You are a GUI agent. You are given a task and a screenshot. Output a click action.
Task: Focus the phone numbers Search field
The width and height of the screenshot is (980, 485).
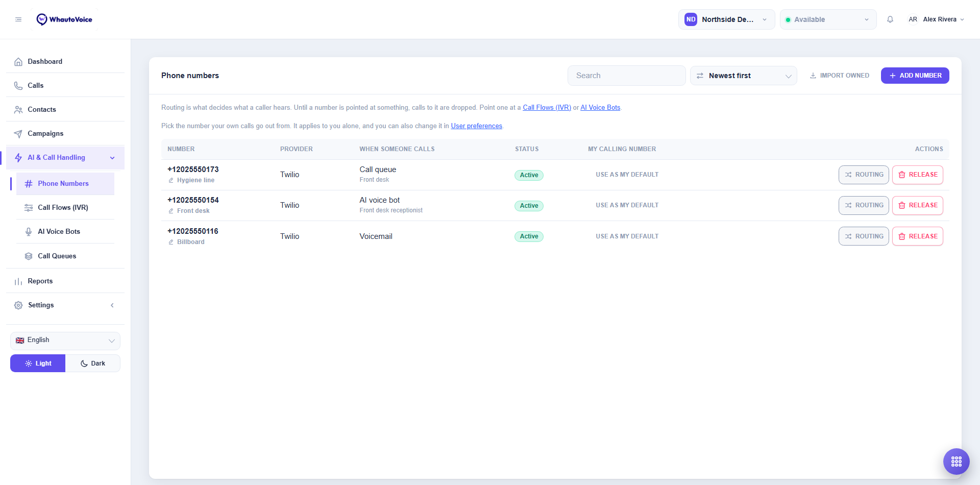(626, 76)
